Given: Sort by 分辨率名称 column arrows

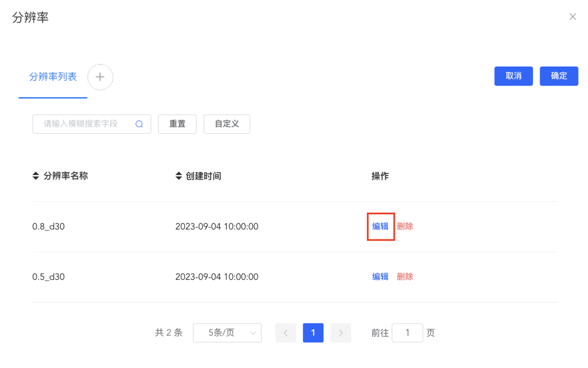Looking at the screenshot, I should (x=35, y=176).
